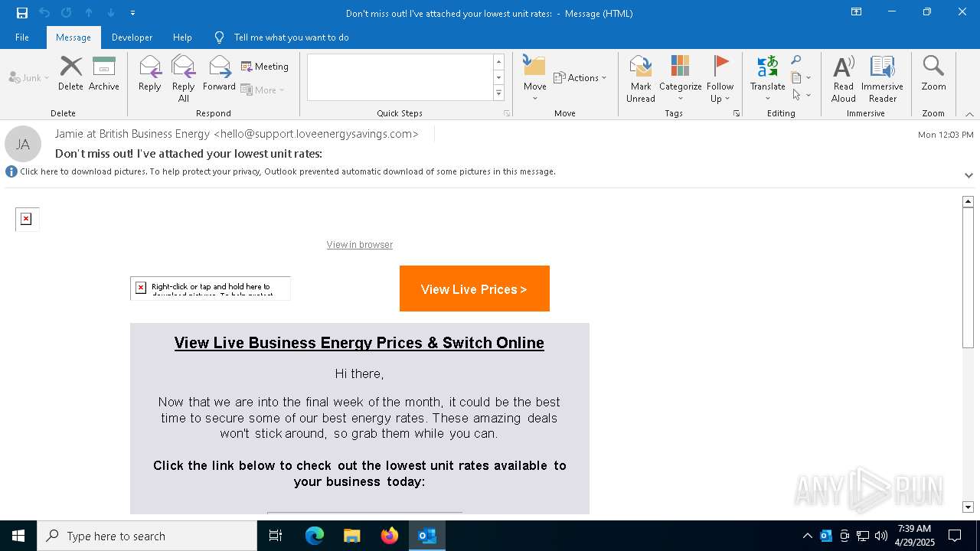Image resolution: width=980 pixels, height=551 pixels.
Task: Open File Explorer from the taskbar
Action: [352, 536]
